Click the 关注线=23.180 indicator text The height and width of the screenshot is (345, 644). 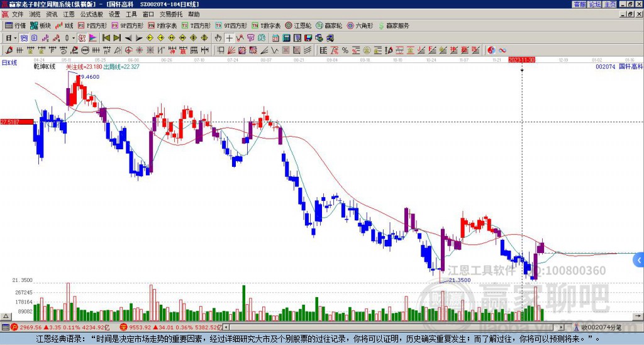[x=84, y=67]
